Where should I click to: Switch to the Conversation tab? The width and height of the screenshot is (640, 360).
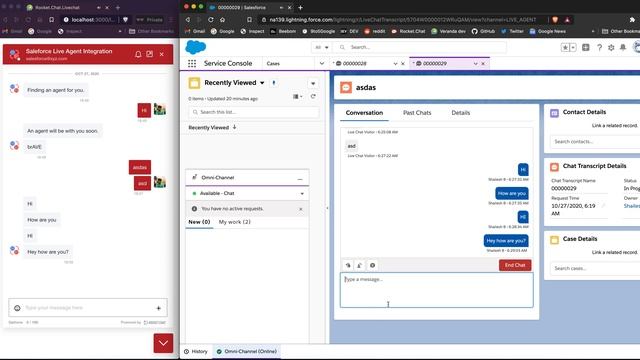click(364, 113)
